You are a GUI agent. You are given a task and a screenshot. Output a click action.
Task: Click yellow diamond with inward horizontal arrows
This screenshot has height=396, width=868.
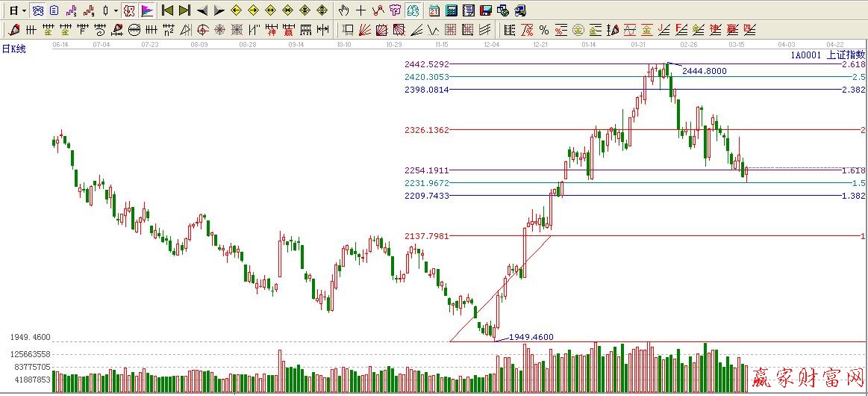pos(288,10)
